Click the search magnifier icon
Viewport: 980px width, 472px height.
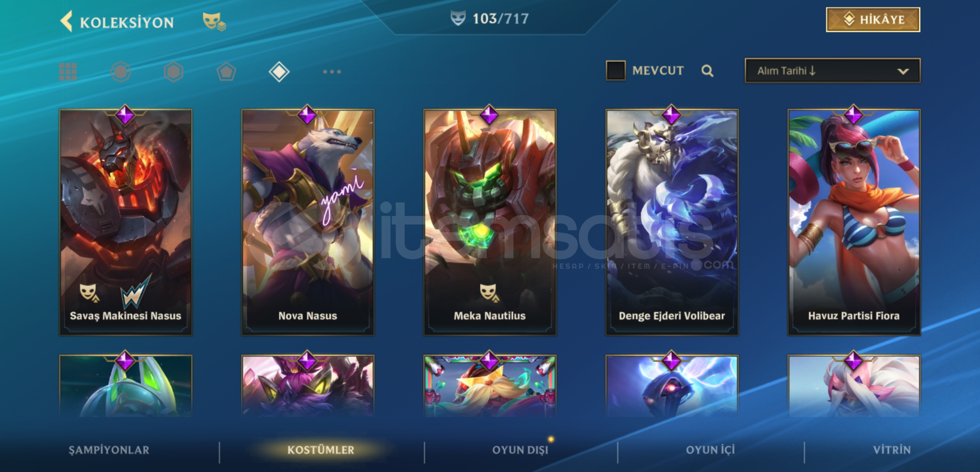(x=707, y=71)
